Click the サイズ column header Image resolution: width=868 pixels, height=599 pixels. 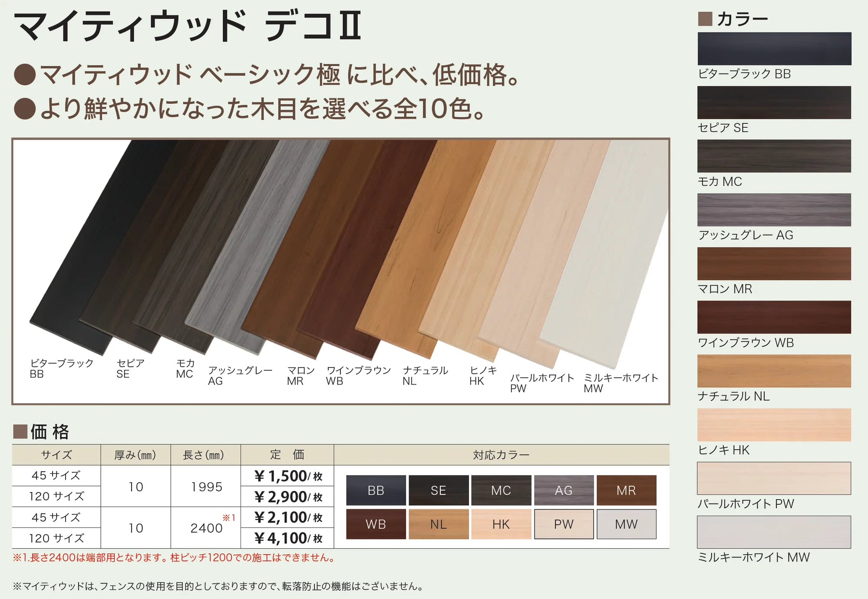(x=56, y=455)
